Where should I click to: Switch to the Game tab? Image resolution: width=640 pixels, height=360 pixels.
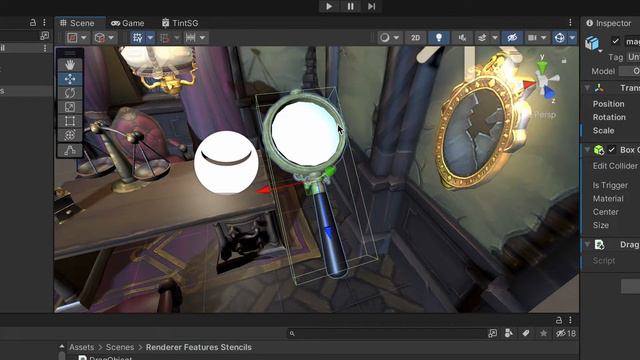click(x=128, y=23)
